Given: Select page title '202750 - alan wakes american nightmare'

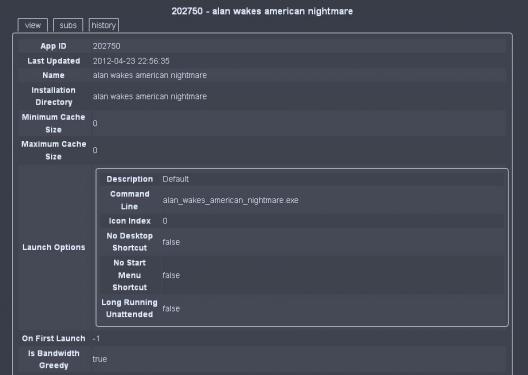Looking at the screenshot, I should coord(262,11).
